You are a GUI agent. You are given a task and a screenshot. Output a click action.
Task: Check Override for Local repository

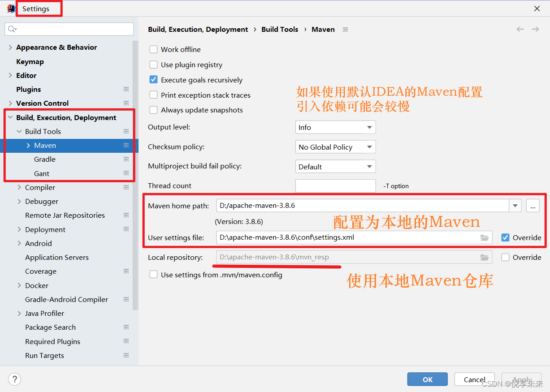[506, 257]
